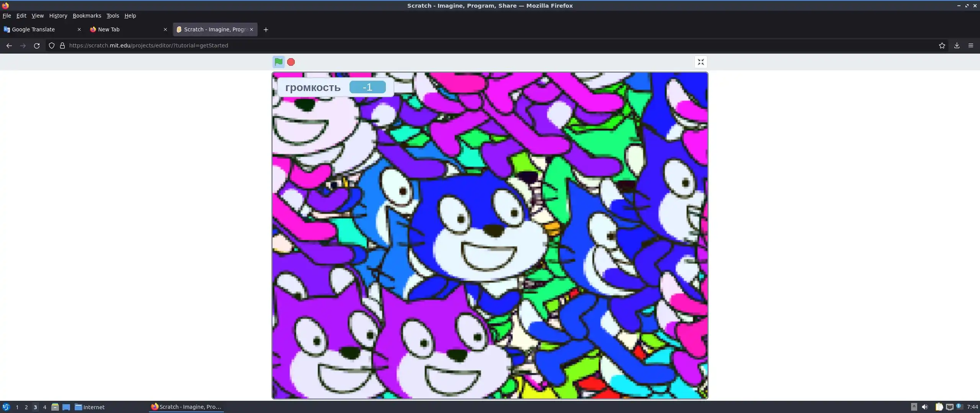Click the громкость variable monitor
980x413 pixels.
(x=335, y=87)
